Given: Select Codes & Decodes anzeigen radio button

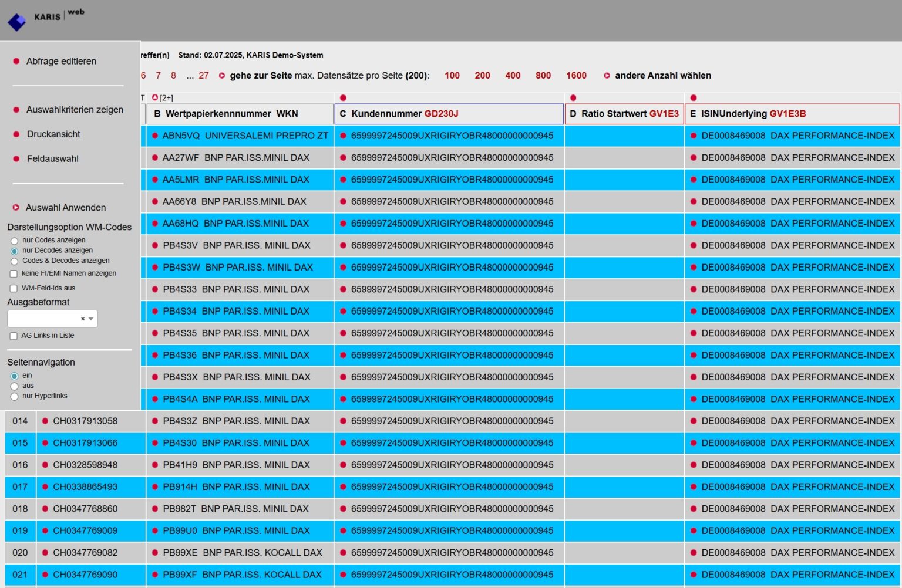Looking at the screenshot, I should 14,261.
